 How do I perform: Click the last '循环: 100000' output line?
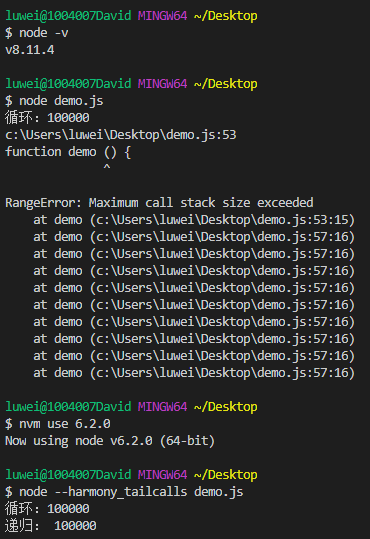(x=47, y=509)
